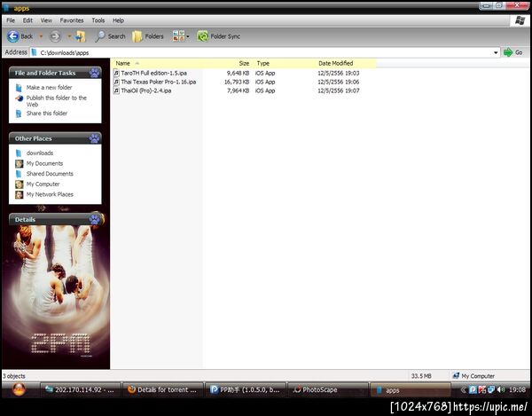The height and width of the screenshot is (416, 532).
Task: Click the Windows flag logo icon
Action: [520, 20]
